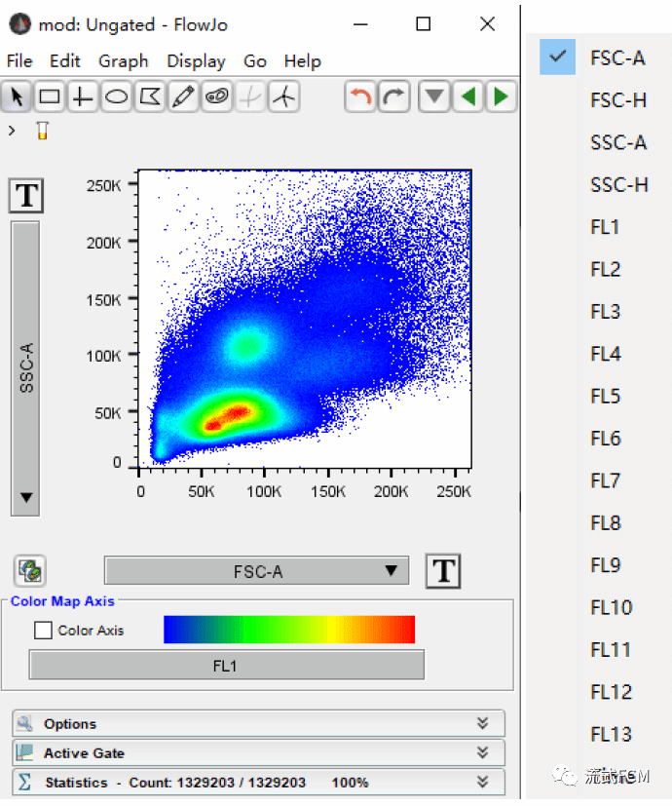Viewport: 672px width, 806px height.
Task: Click the FL1 color map parameter button
Action: (x=226, y=666)
